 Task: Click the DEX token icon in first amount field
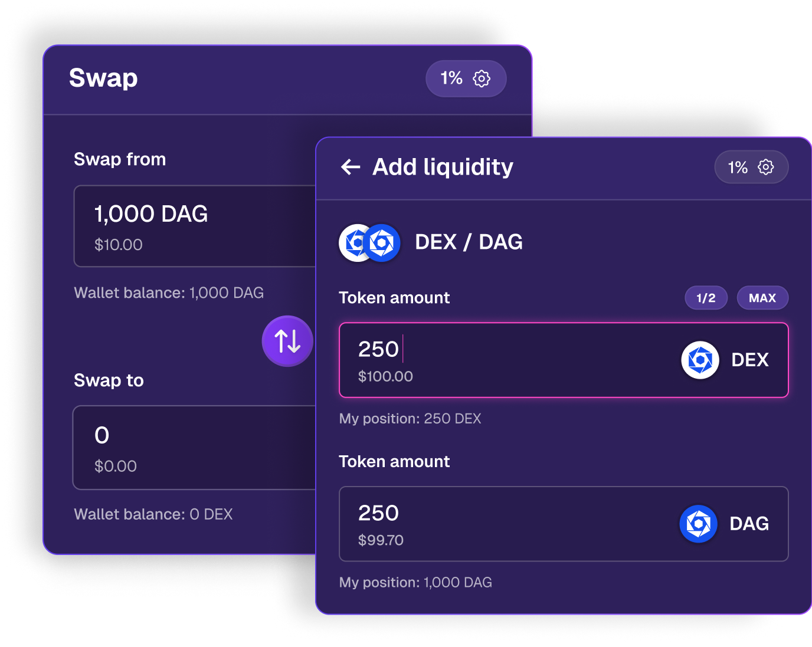[700, 360]
